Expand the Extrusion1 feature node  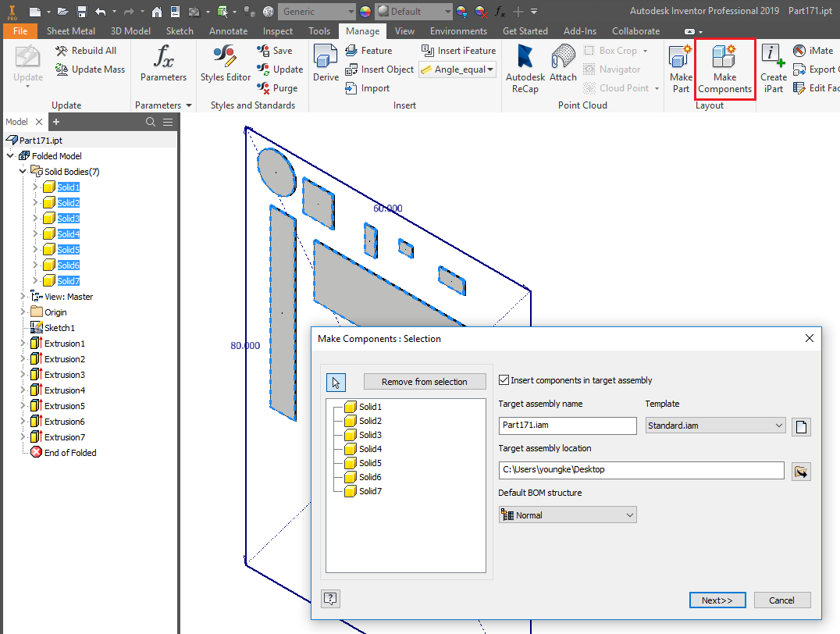pyautogui.click(x=23, y=344)
